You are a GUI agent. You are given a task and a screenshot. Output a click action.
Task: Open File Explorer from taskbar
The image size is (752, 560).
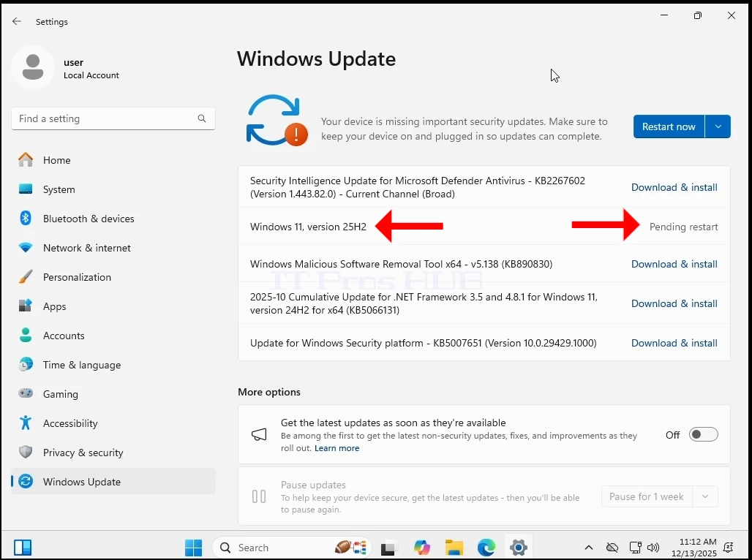click(454, 548)
